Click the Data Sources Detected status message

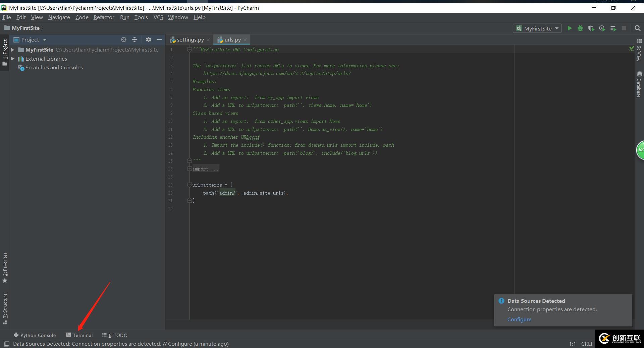click(121, 344)
